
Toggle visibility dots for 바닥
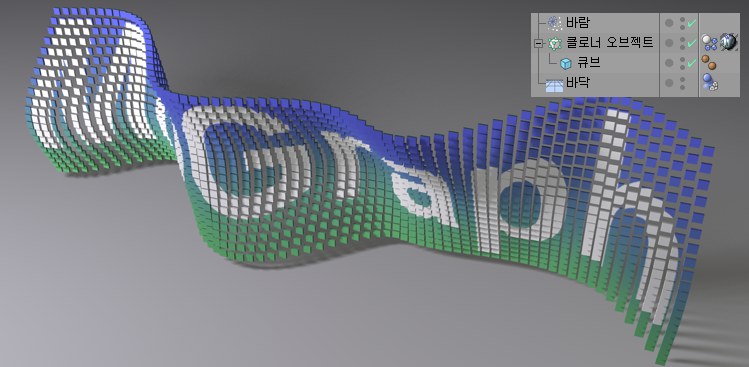click(683, 83)
